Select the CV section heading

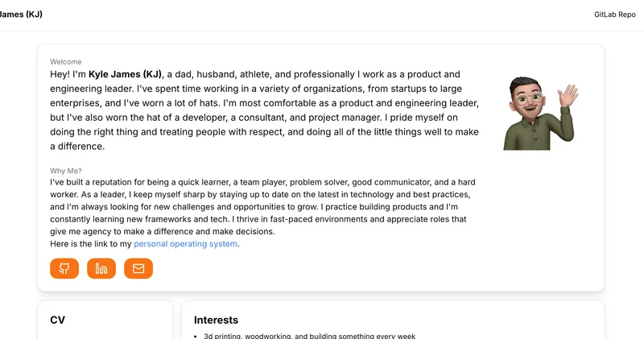(58, 320)
